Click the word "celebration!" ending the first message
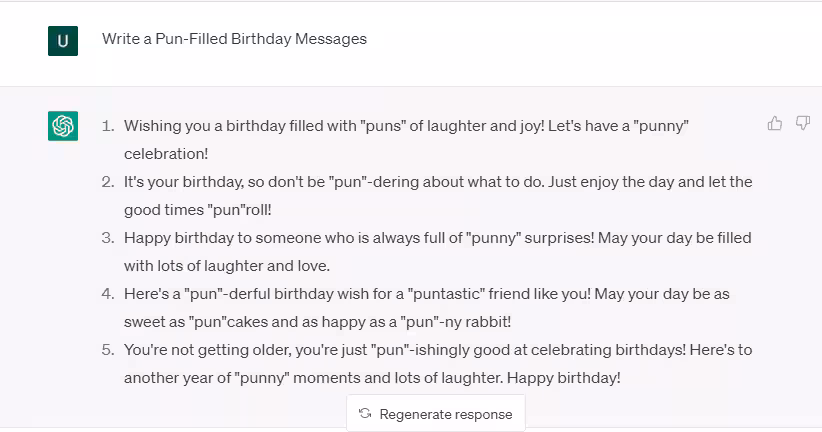This screenshot has width=822, height=432. click(x=166, y=155)
